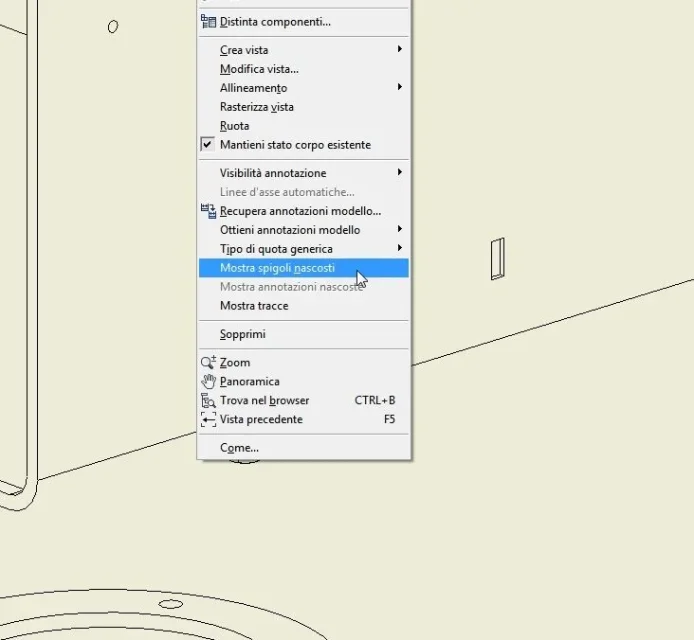Click the Recupera annotazioni modello icon
The width and height of the screenshot is (694, 640).
click(x=208, y=211)
